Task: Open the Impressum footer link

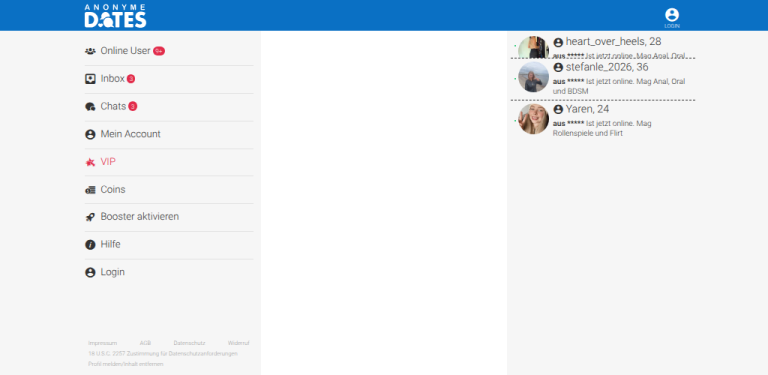Action: [x=102, y=343]
